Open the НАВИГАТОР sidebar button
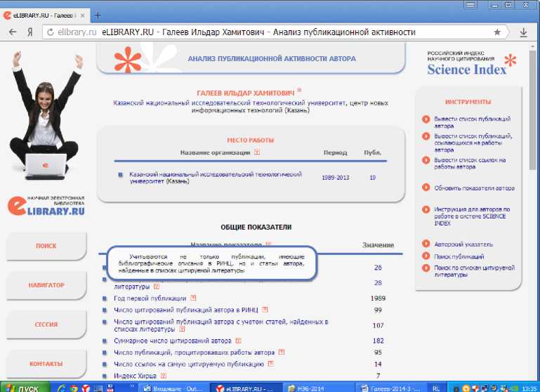This screenshot has height=392, width=540. tap(46, 285)
